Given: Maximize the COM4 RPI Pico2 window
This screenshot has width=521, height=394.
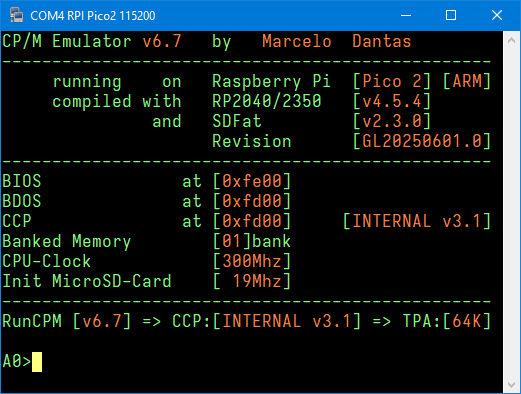Looking at the screenshot, I should tap(451, 15).
